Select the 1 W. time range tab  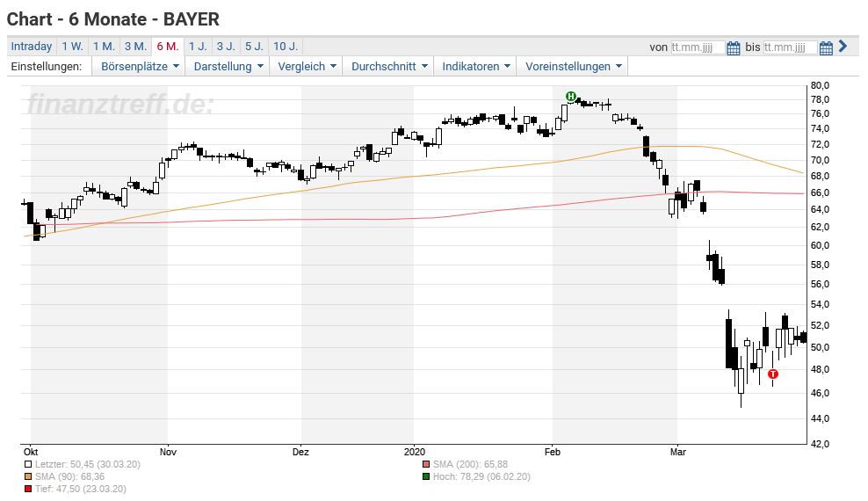(72, 47)
